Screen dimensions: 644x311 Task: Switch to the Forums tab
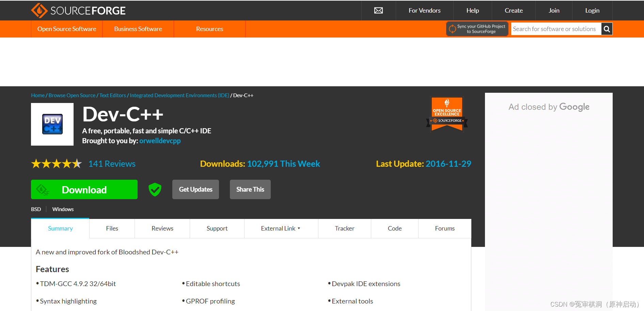point(445,228)
